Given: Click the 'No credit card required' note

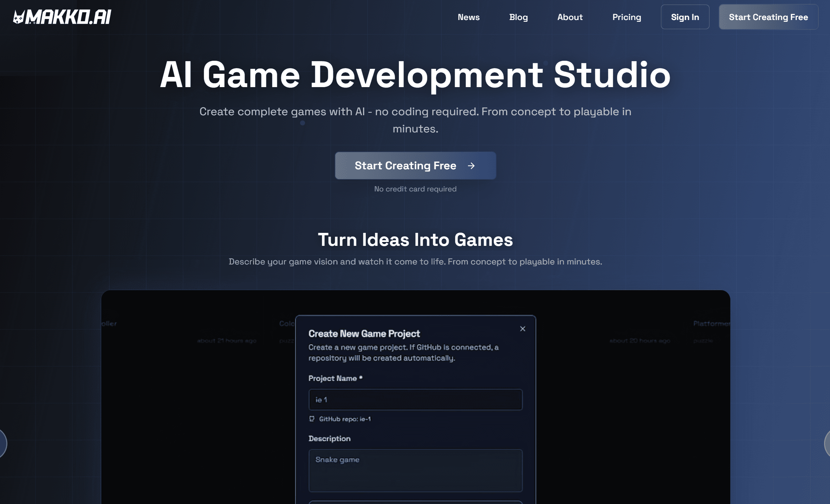Looking at the screenshot, I should (415, 189).
